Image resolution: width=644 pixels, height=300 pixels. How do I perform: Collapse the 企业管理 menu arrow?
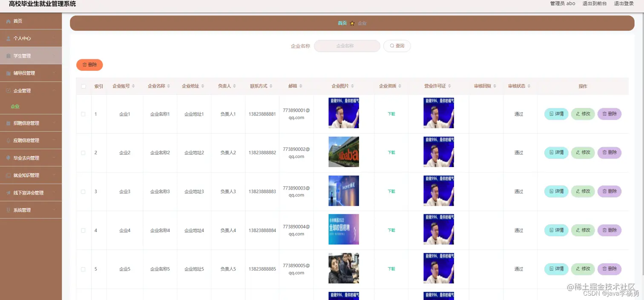(54, 91)
